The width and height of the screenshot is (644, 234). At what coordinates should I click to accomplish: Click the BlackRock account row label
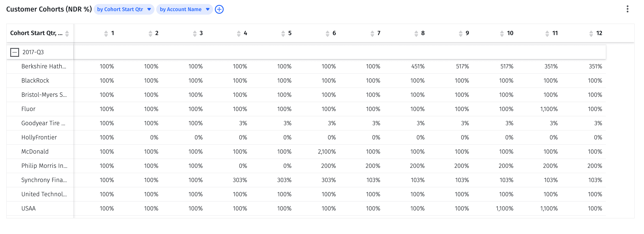point(35,81)
